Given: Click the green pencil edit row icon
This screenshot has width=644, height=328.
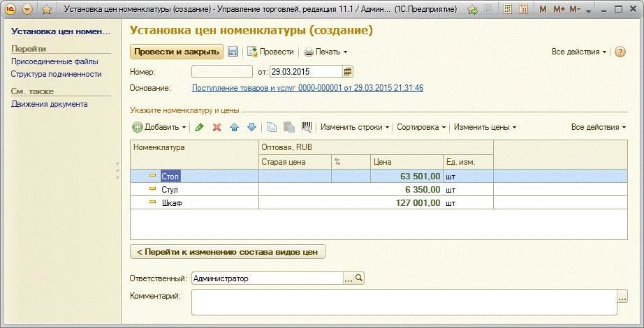Looking at the screenshot, I should coord(200,128).
